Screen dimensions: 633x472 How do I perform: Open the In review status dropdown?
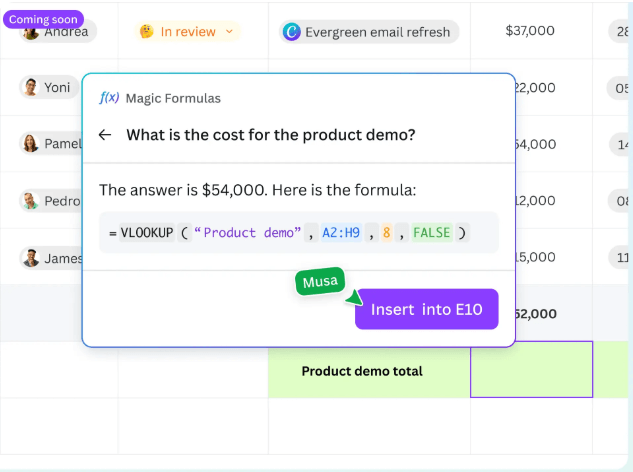pos(188,31)
